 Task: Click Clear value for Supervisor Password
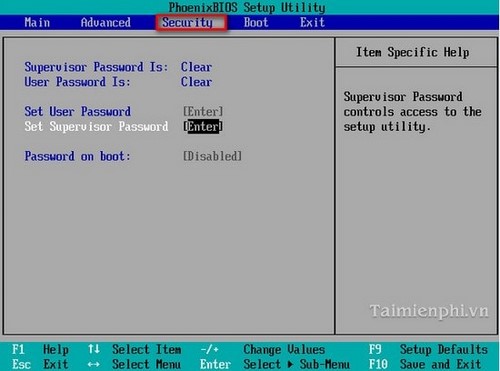point(196,67)
